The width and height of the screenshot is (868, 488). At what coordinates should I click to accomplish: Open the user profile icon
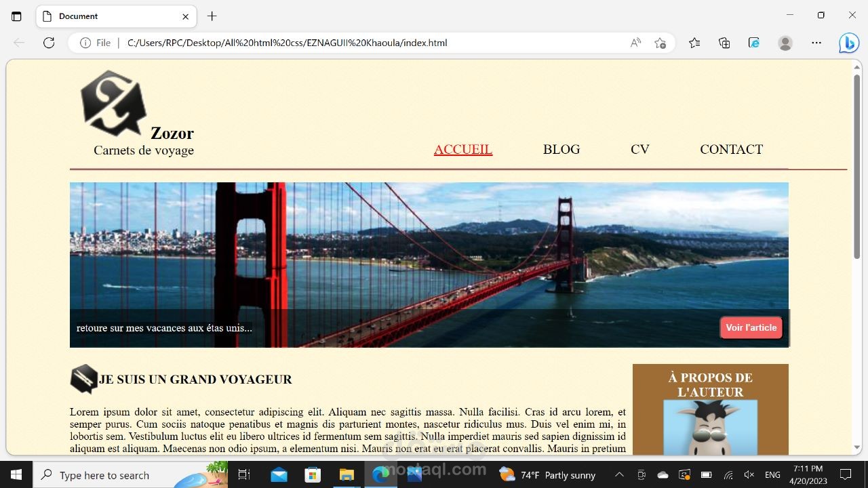pyautogui.click(x=785, y=43)
